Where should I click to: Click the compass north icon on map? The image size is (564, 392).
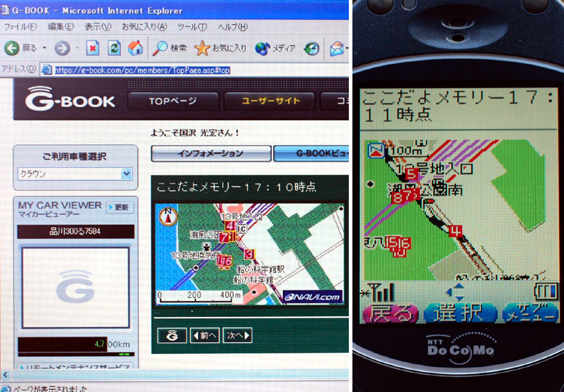tap(168, 216)
